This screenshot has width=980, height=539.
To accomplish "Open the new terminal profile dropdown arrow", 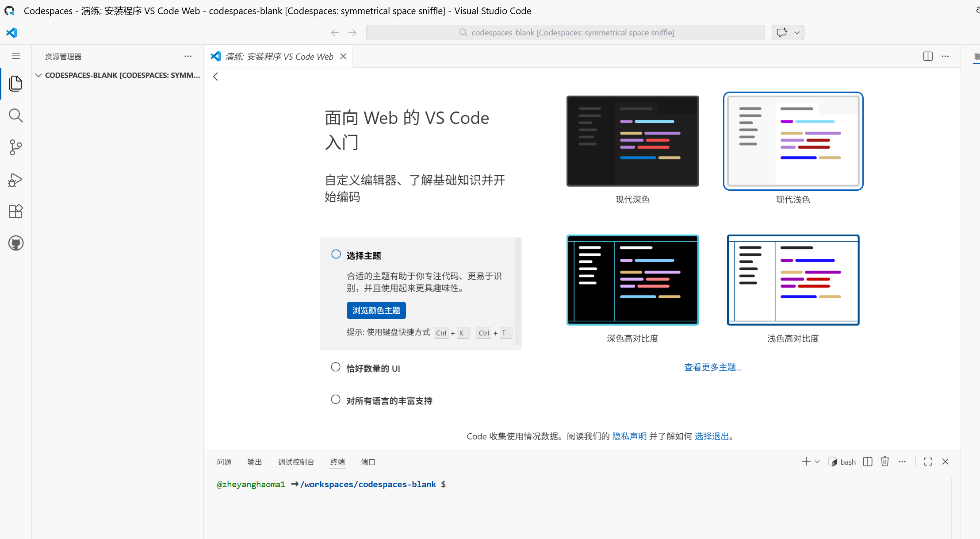I will tap(817, 462).
